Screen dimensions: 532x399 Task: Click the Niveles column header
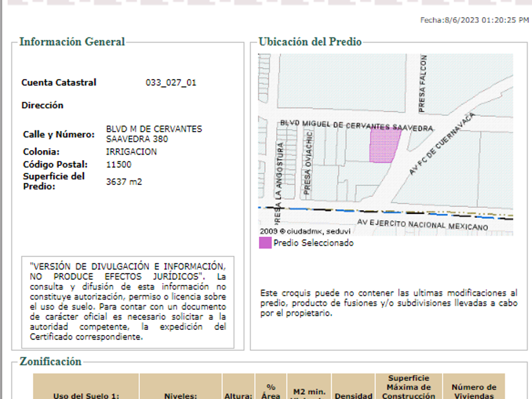coord(180,396)
